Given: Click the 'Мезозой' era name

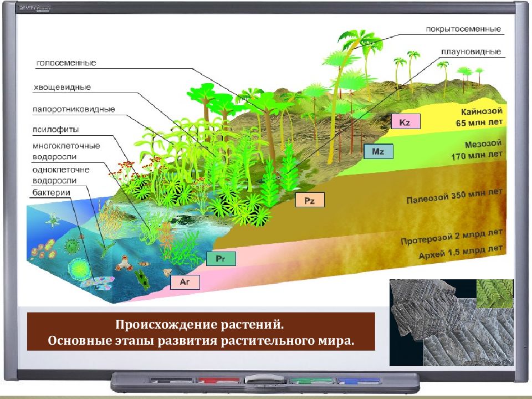Looking at the screenshot, I should [x=483, y=144].
